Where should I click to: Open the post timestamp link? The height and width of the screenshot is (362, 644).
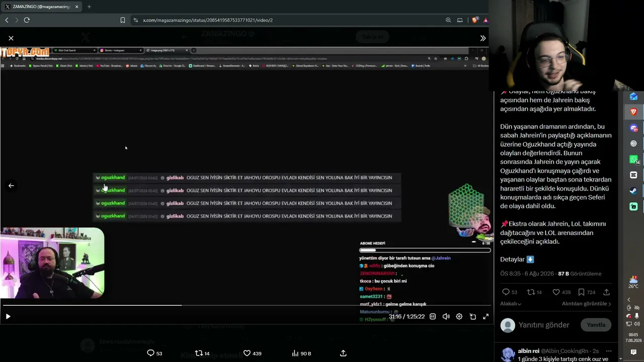tap(527, 274)
